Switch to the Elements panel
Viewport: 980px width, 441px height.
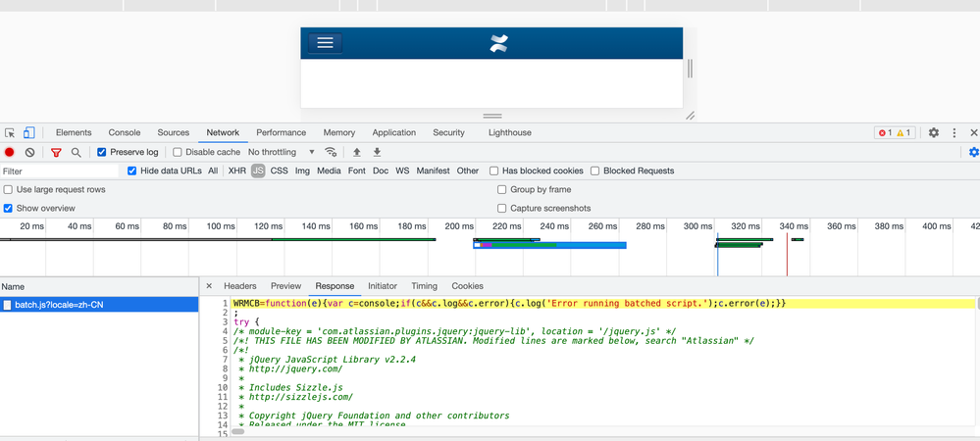click(x=74, y=132)
